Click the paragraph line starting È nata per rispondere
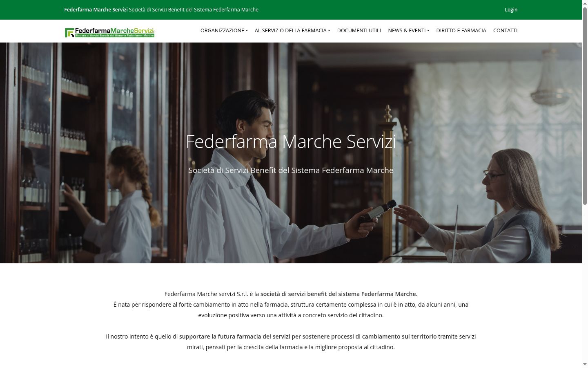This screenshot has width=588, height=368. point(291,305)
